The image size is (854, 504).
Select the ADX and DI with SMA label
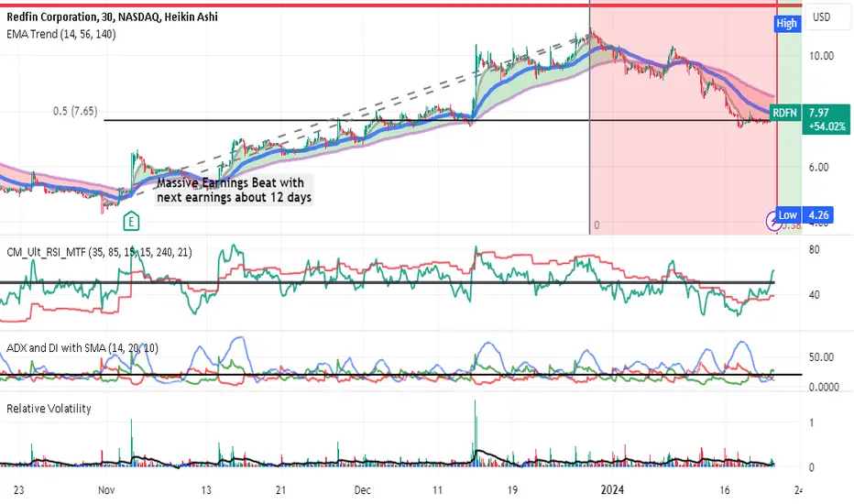pos(82,347)
